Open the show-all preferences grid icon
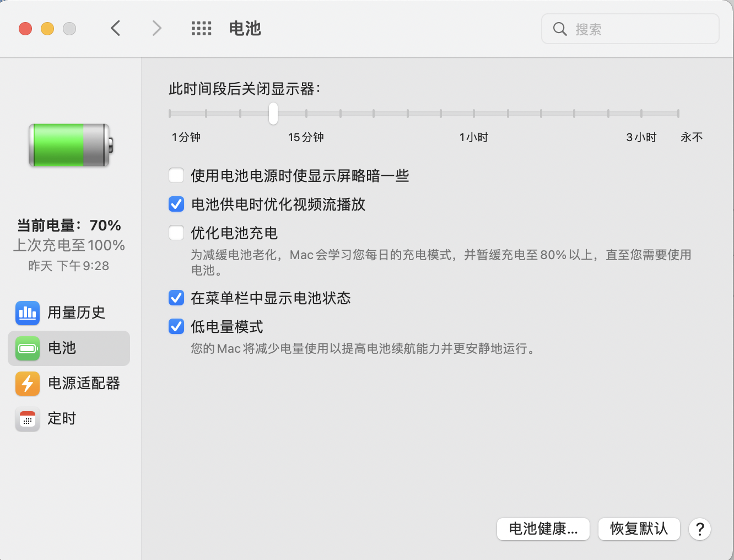Screen dimensions: 734x560 201,29
